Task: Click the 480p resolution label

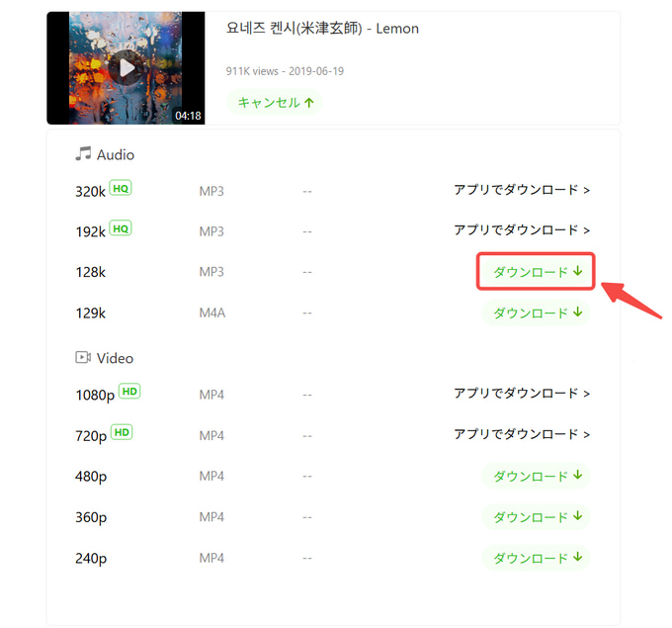Action: (x=91, y=477)
